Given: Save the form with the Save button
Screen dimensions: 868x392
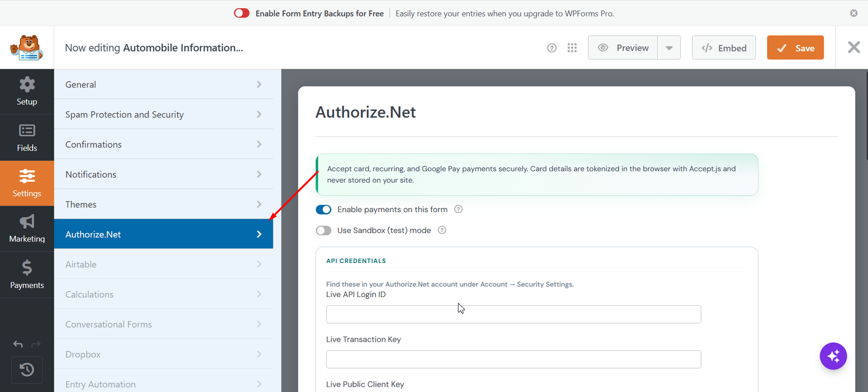Looking at the screenshot, I should 795,48.
